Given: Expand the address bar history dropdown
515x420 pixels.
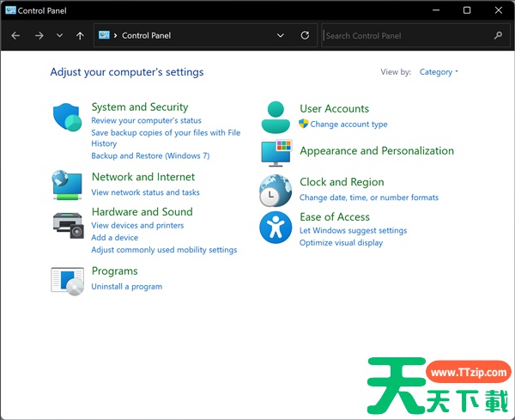Looking at the screenshot, I should 280,35.
